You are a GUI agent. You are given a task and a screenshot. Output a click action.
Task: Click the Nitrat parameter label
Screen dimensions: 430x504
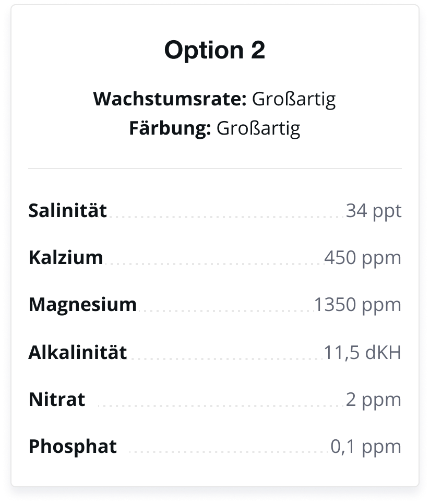[57, 399]
